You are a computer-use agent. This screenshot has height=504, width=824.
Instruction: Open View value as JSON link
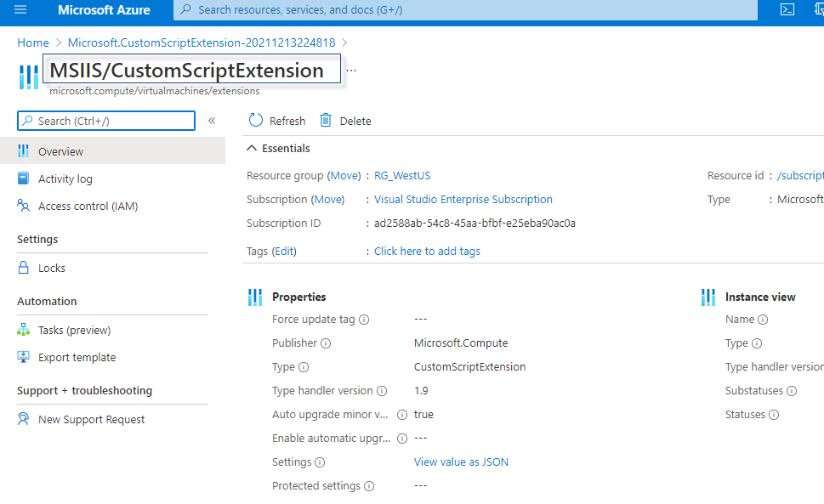pyautogui.click(x=461, y=462)
